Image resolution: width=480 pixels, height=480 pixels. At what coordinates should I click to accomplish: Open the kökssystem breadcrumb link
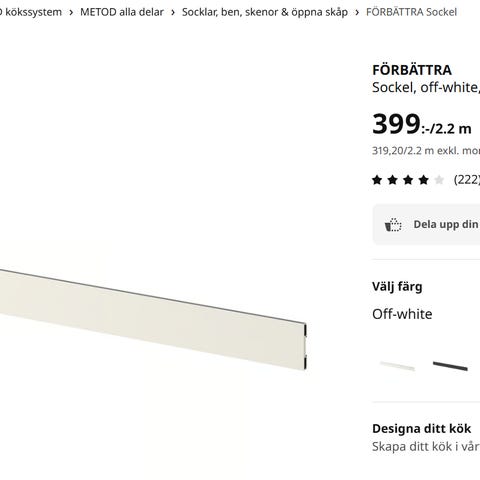point(31,12)
